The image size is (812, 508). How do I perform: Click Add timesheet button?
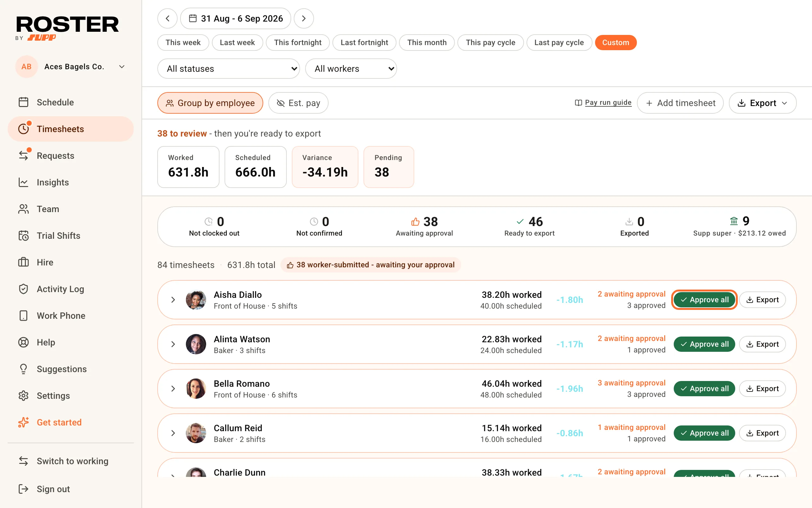click(680, 103)
